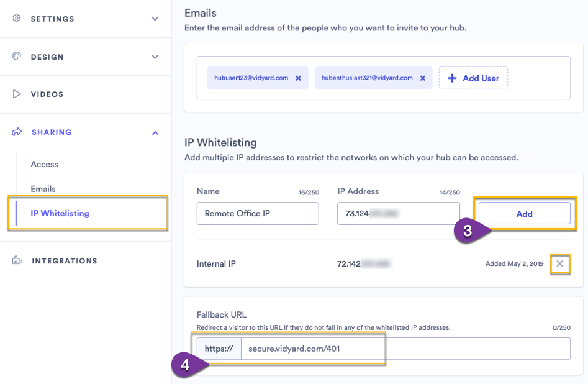Click the hubuser123@vidyard.com email text
This screenshot has height=384, width=588.
click(251, 78)
